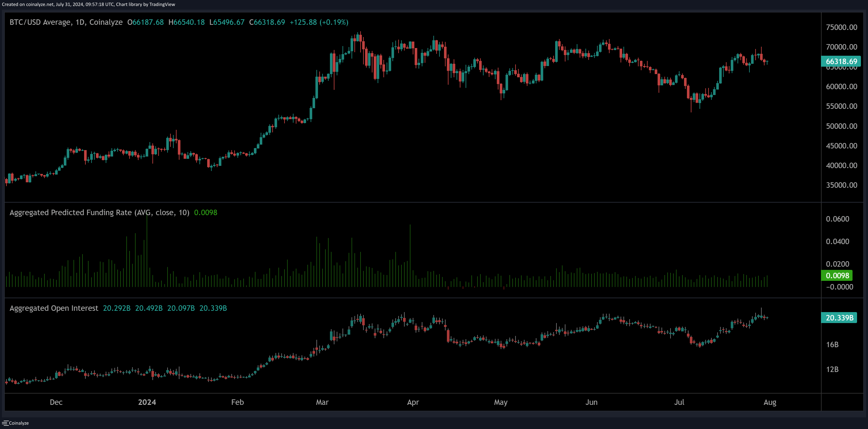Click the 2024 label on the time axis
This screenshot has height=429, width=868.
pos(147,402)
